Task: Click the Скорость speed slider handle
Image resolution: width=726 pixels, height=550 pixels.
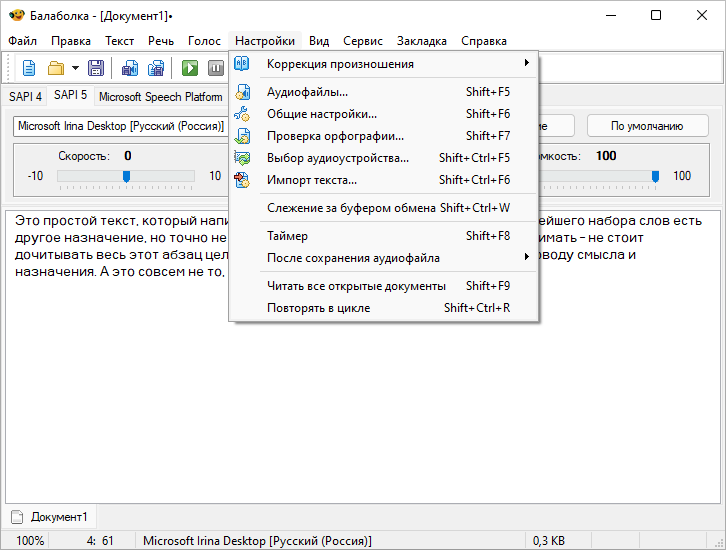Action: pos(126,176)
